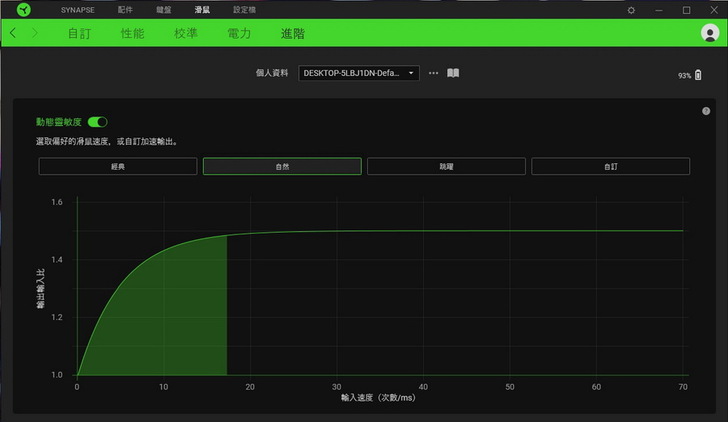Open the help question mark icon

click(706, 111)
